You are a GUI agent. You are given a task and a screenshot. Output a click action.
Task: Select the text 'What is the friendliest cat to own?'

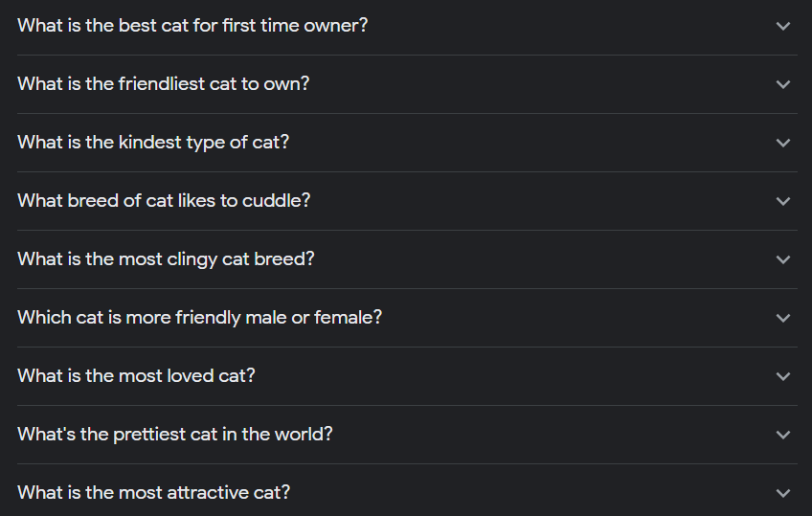tap(164, 84)
